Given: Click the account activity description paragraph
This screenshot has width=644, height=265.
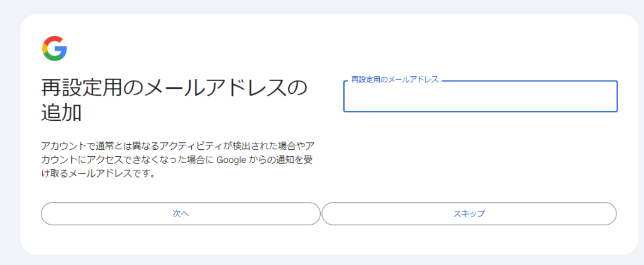Looking at the screenshot, I should point(177,160).
